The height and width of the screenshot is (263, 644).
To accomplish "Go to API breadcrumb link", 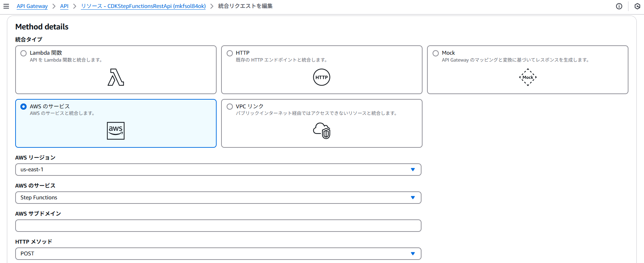I will coord(64,6).
